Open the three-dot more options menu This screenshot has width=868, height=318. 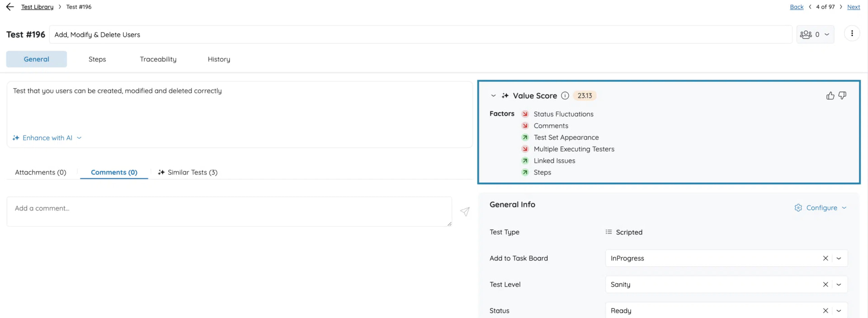852,34
